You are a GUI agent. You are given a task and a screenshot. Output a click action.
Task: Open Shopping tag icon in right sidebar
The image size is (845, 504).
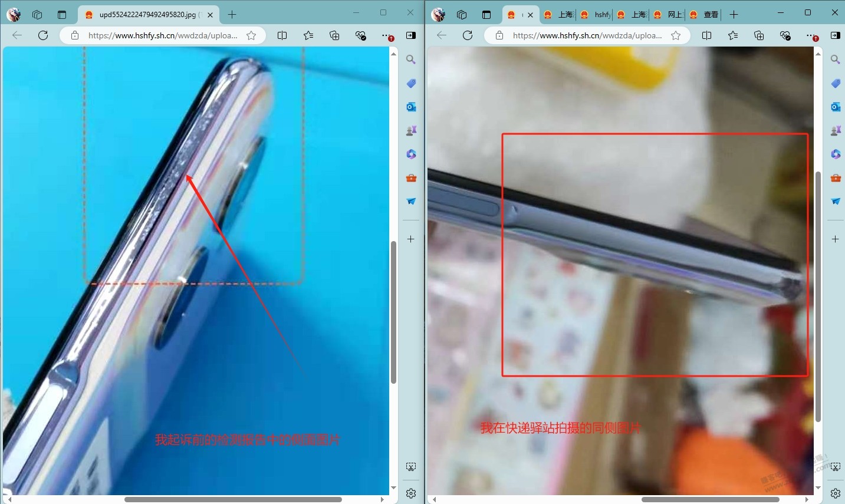coord(836,83)
